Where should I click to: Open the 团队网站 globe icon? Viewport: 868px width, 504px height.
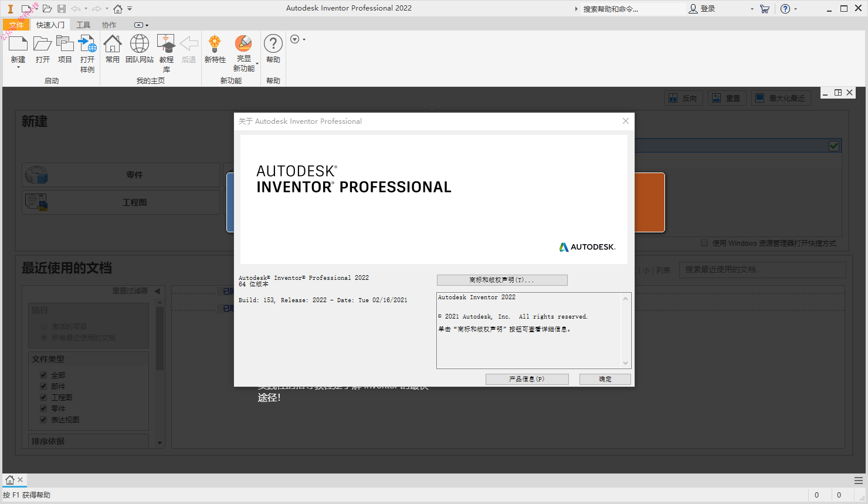(x=140, y=43)
